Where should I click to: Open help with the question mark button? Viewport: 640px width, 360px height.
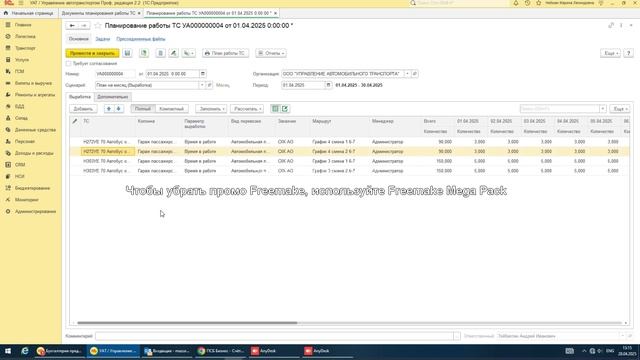click(x=629, y=53)
